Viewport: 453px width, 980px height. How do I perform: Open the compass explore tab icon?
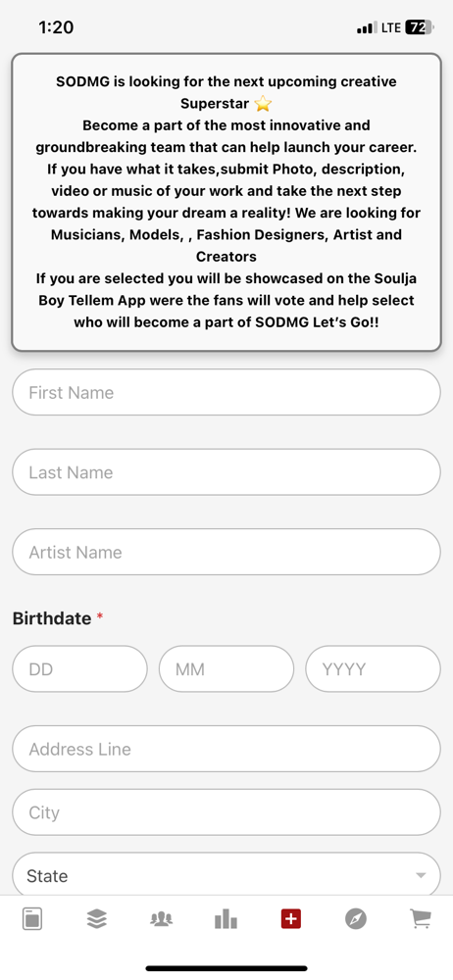click(355, 919)
